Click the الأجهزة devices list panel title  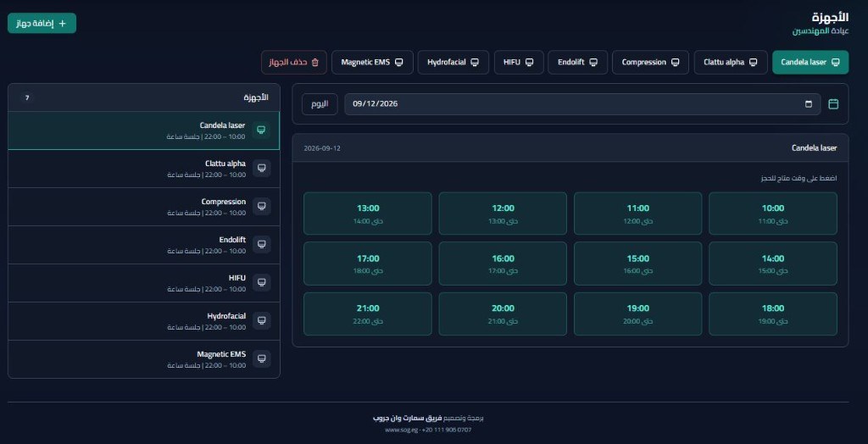256,97
